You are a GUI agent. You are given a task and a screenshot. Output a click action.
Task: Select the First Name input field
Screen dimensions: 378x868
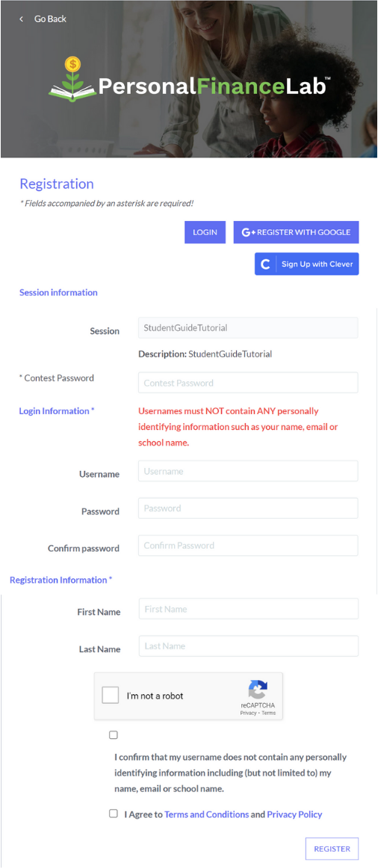249,609
